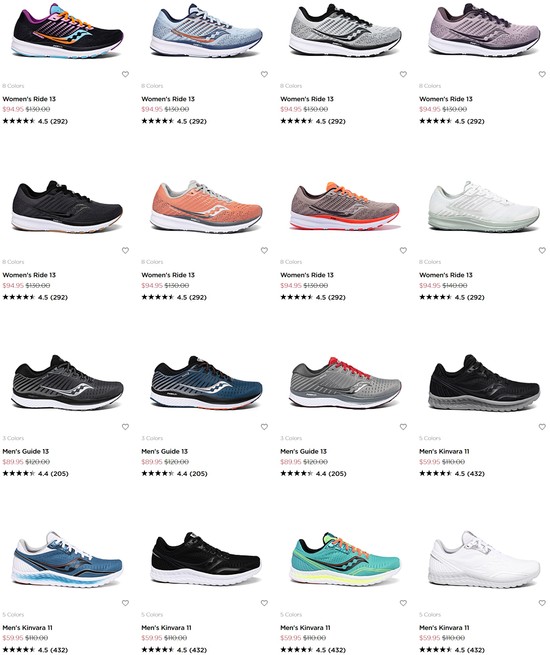View the blue Men's Guide 13 shoe image

coord(206,383)
